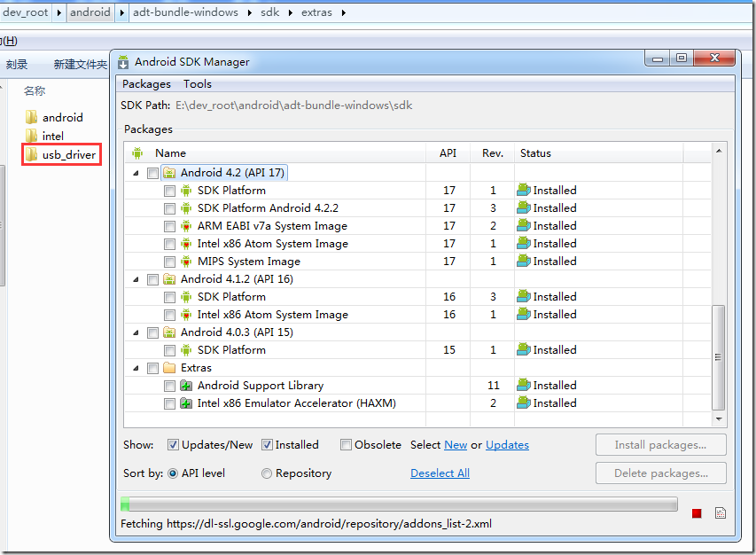Click the API 17 Intel x86 Atom image icon
Screen dimensions: 756x555
[x=186, y=244]
